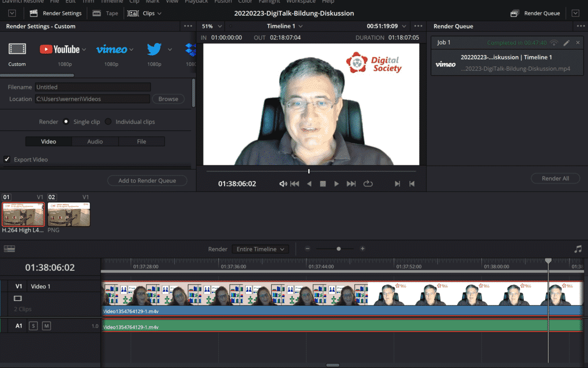Toggle Video 1 track enable icon
This screenshot has width=588, height=368.
tap(17, 298)
